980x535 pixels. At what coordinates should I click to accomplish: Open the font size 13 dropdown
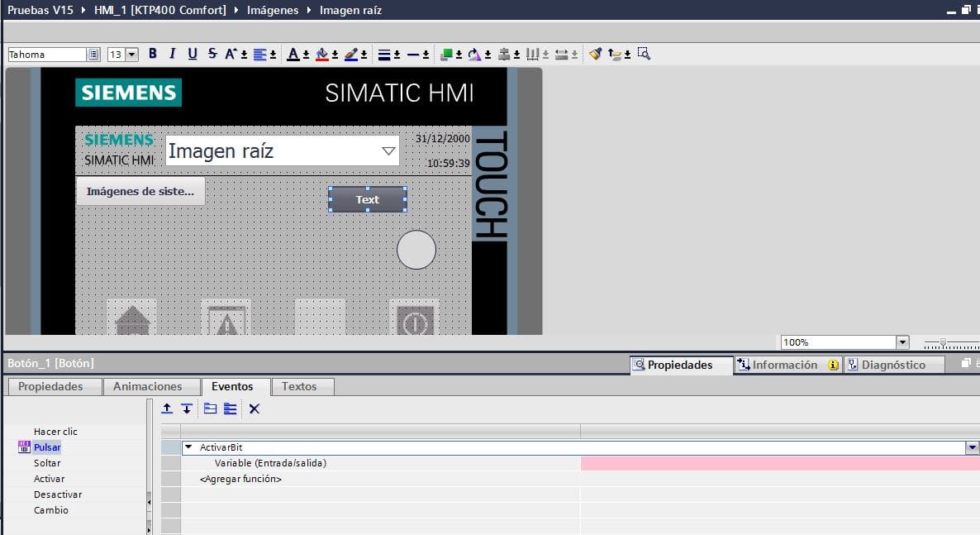point(132,55)
